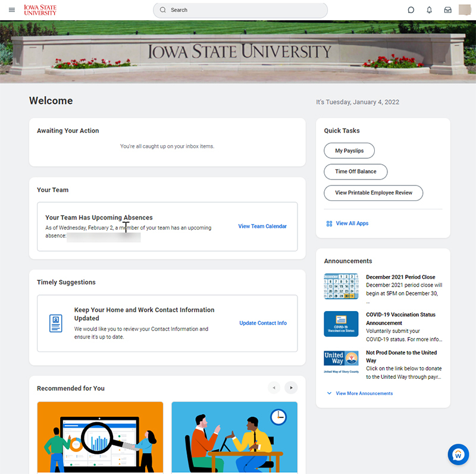The height and width of the screenshot is (474, 476).
Task: Open Not Prod Donate to the United Way
Action: 401,357
